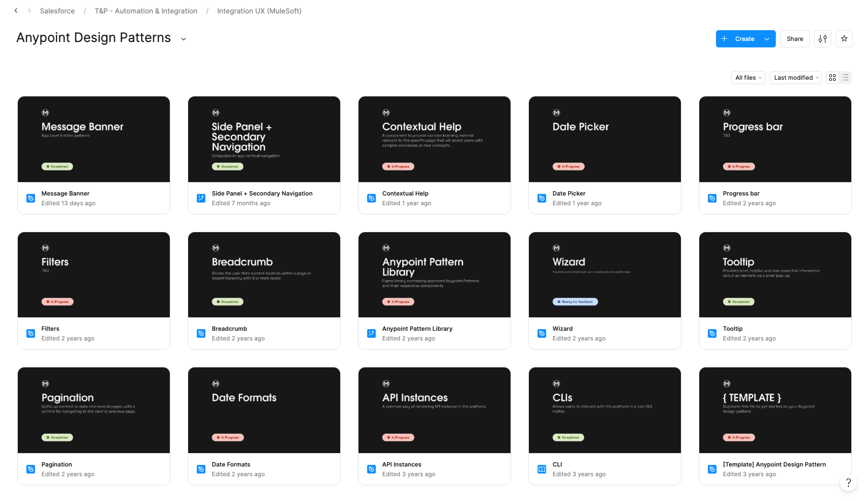Screen dimensions: 868x501
Task: Open the Date Formats thumbnail
Action: pyautogui.click(x=264, y=410)
